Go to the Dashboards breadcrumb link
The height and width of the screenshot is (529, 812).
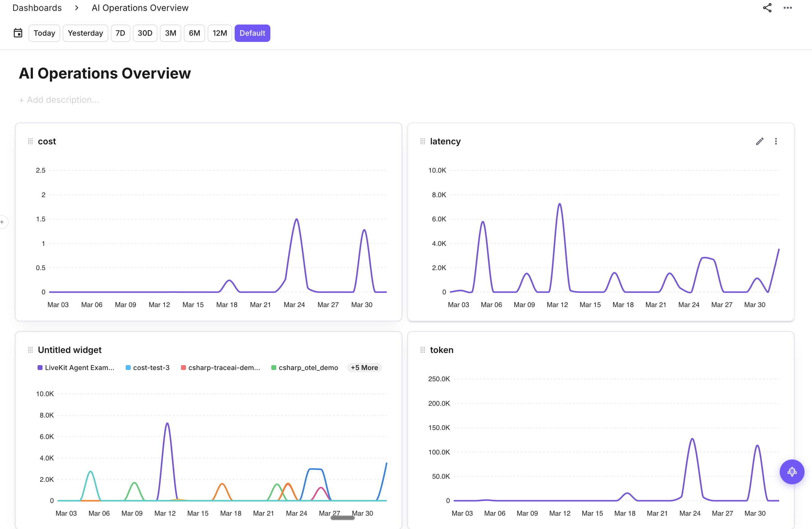[37, 8]
